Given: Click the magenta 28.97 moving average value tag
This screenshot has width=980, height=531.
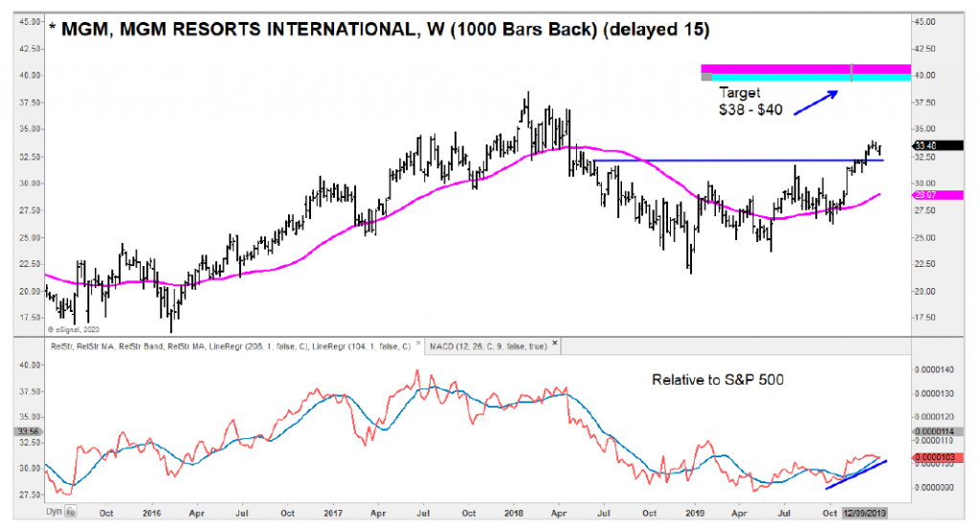Looking at the screenshot, I should pos(938,195).
